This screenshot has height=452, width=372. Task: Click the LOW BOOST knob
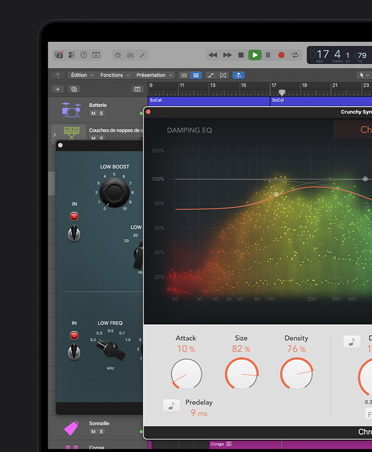coord(114,192)
